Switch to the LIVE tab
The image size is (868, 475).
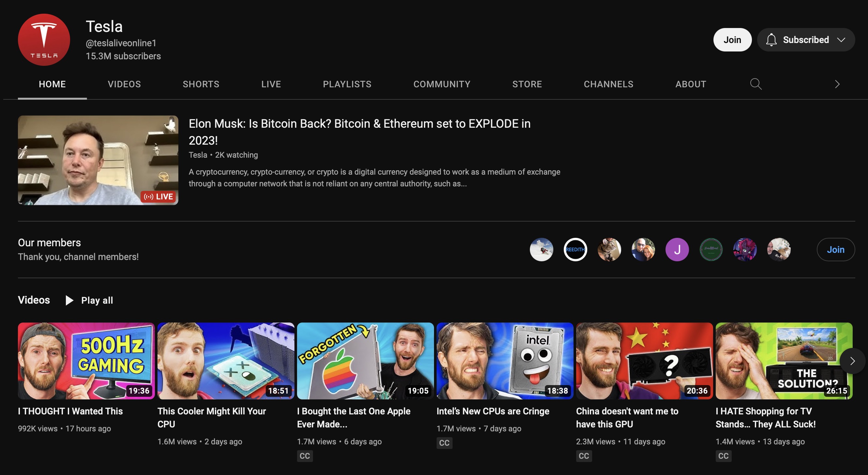pyautogui.click(x=271, y=84)
